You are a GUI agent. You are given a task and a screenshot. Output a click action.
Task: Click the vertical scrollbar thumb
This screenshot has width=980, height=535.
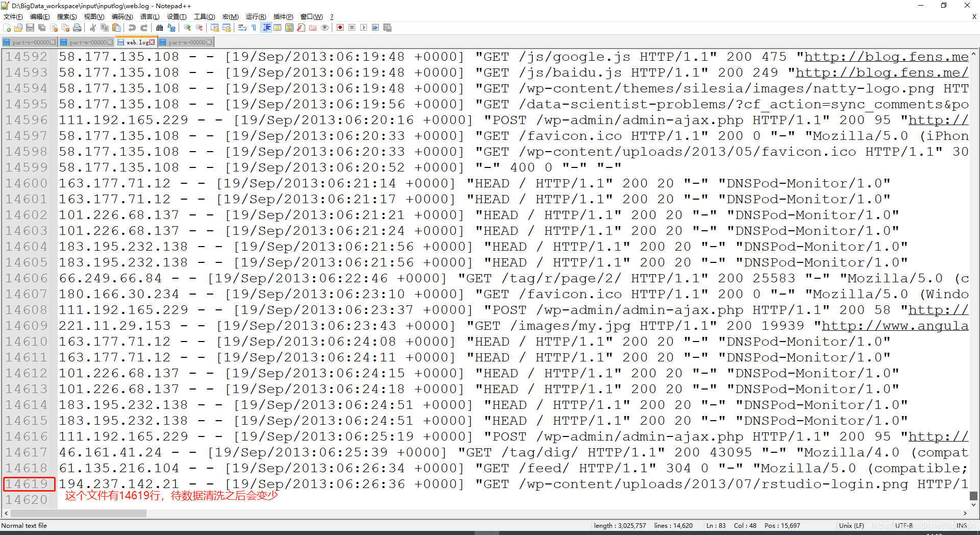(973, 496)
